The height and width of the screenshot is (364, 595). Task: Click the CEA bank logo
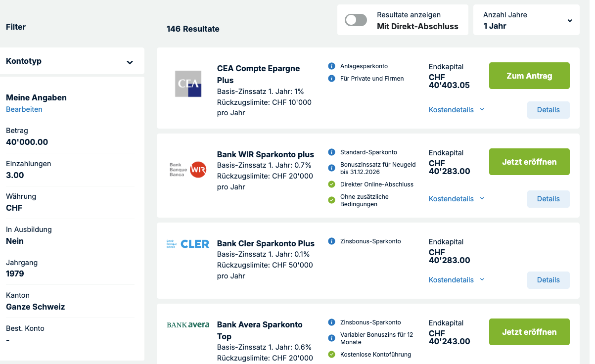[x=188, y=84]
